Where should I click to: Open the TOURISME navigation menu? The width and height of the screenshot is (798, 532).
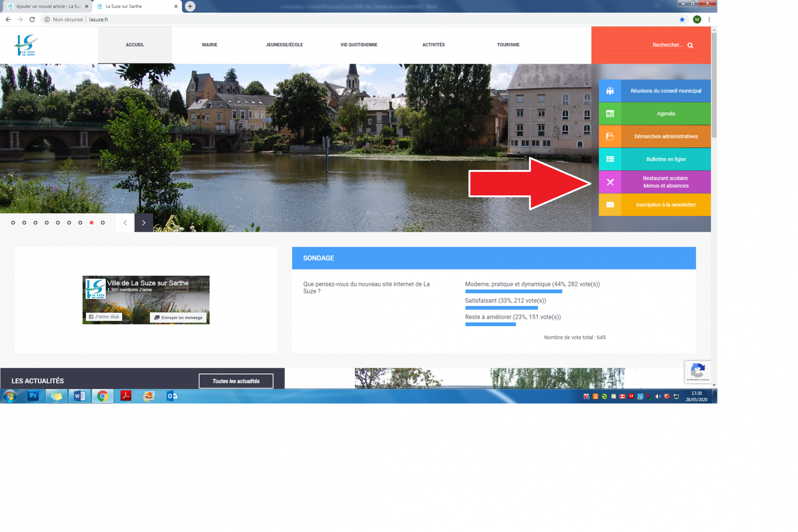point(508,45)
